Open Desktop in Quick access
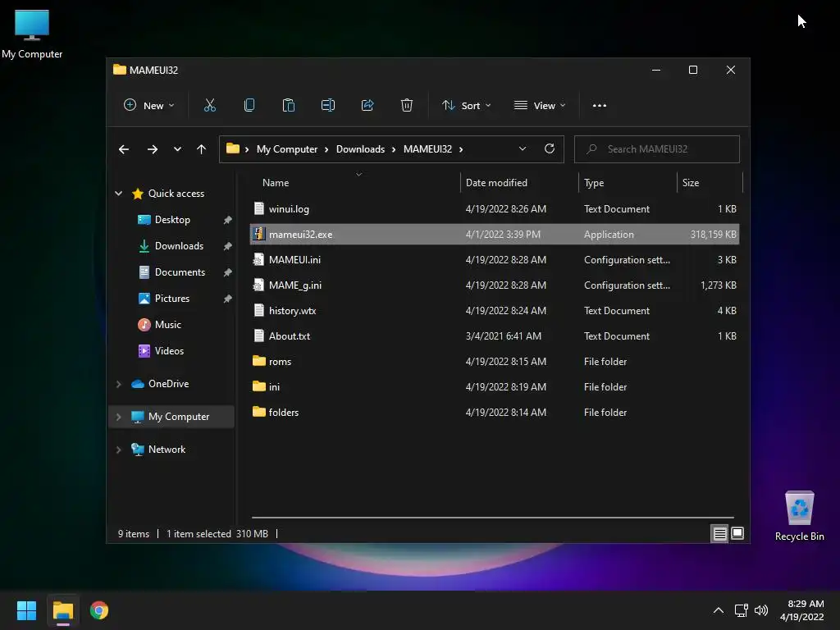 pyautogui.click(x=172, y=220)
